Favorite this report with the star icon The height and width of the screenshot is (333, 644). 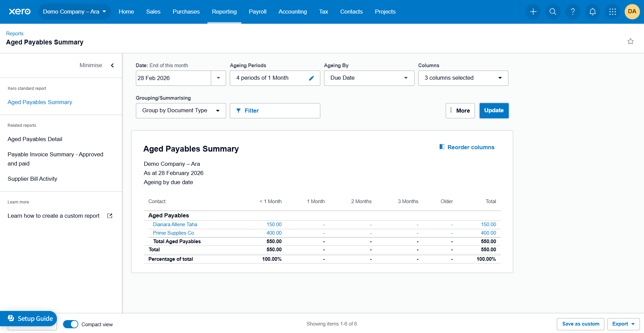point(630,41)
